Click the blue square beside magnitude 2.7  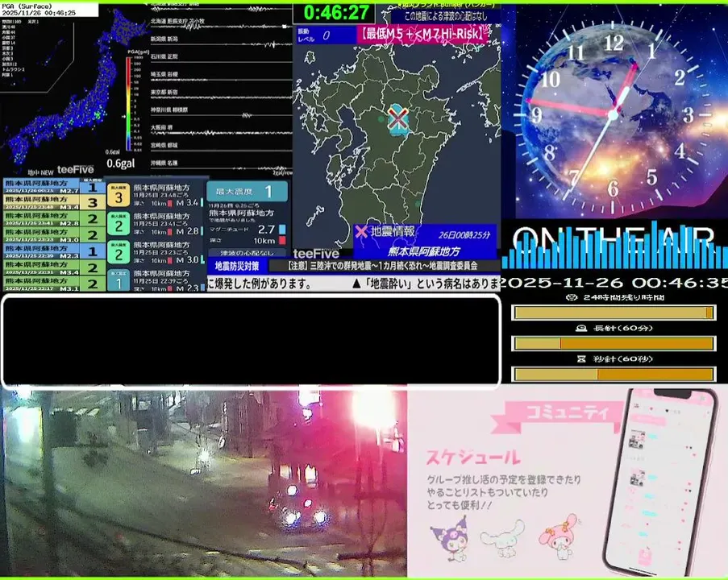point(282,230)
